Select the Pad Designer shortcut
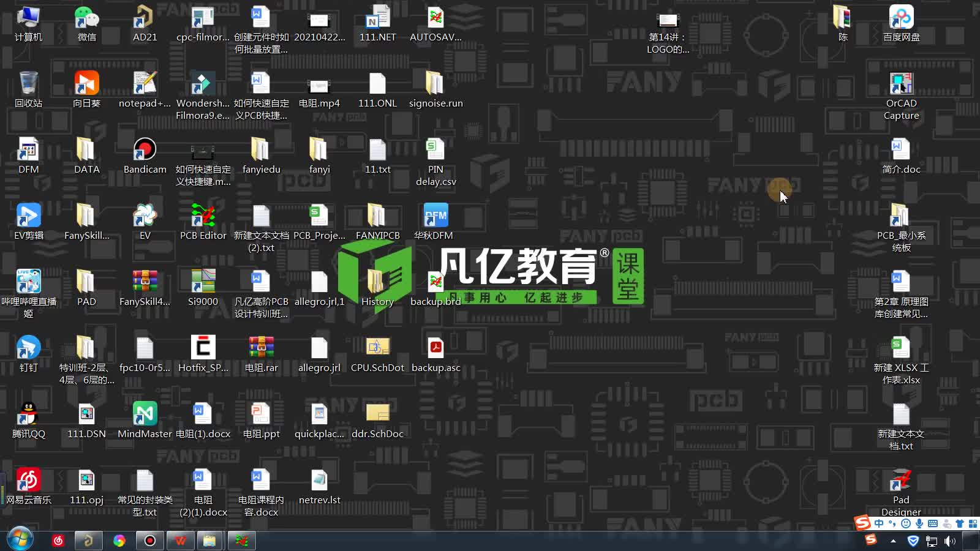This screenshot has width=980, height=551. pos(901,492)
